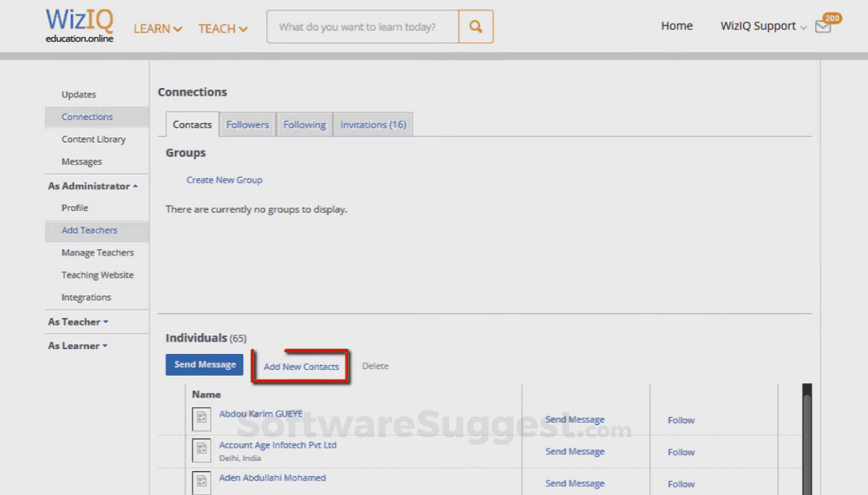868x495 pixels.
Task: Switch to the Followers tab
Action: coord(247,124)
